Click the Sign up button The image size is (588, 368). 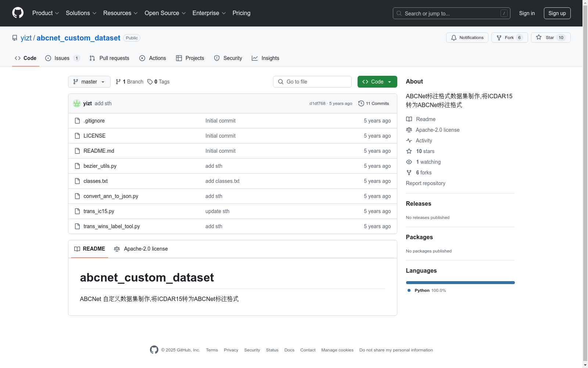(x=557, y=13)
